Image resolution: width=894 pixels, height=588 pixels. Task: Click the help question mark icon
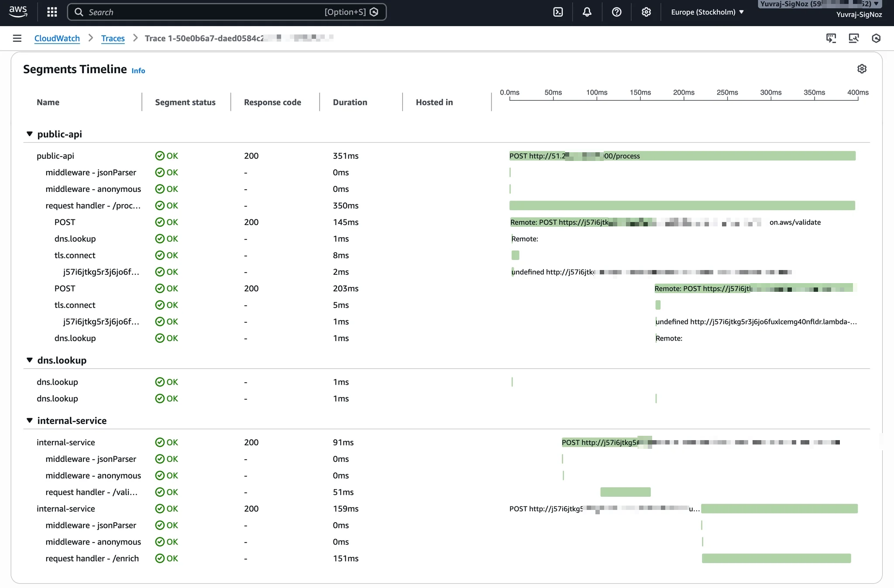616,12
